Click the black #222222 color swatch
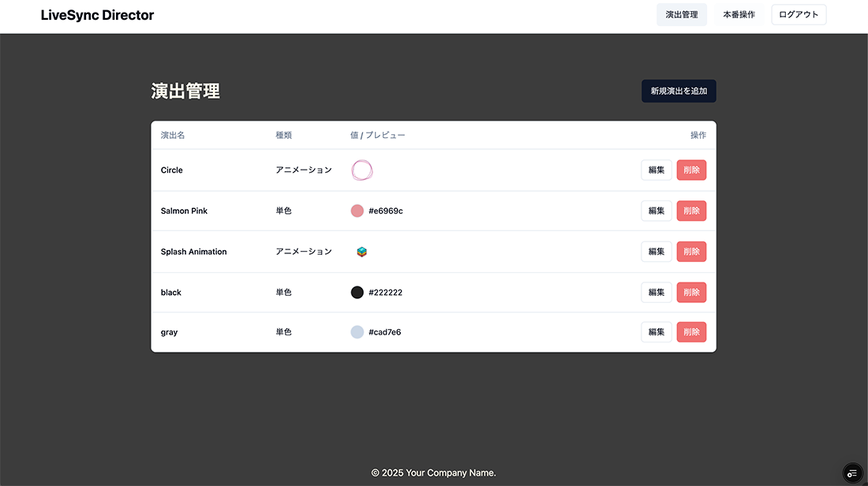 tap(357, 292)
